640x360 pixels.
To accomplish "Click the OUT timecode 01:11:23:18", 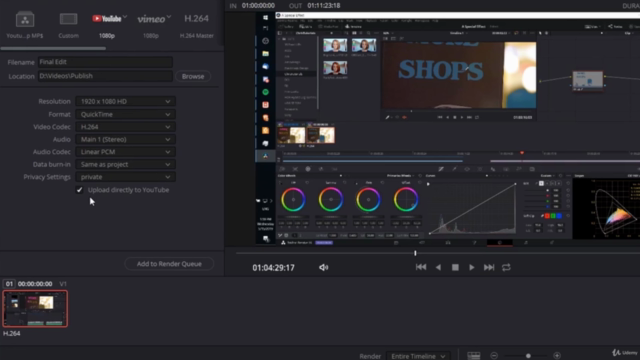I will [324, 6].
